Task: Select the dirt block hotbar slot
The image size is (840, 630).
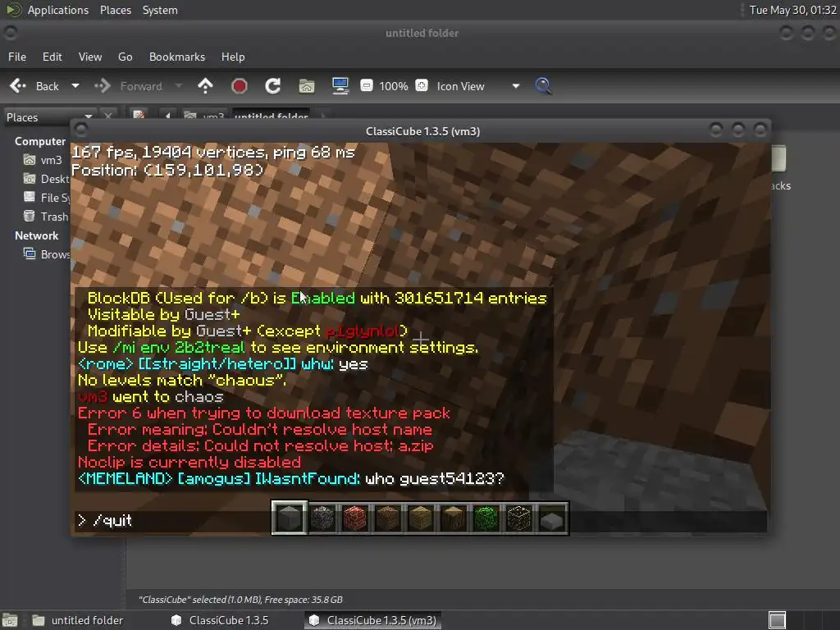Action: [x=388, y=518]
